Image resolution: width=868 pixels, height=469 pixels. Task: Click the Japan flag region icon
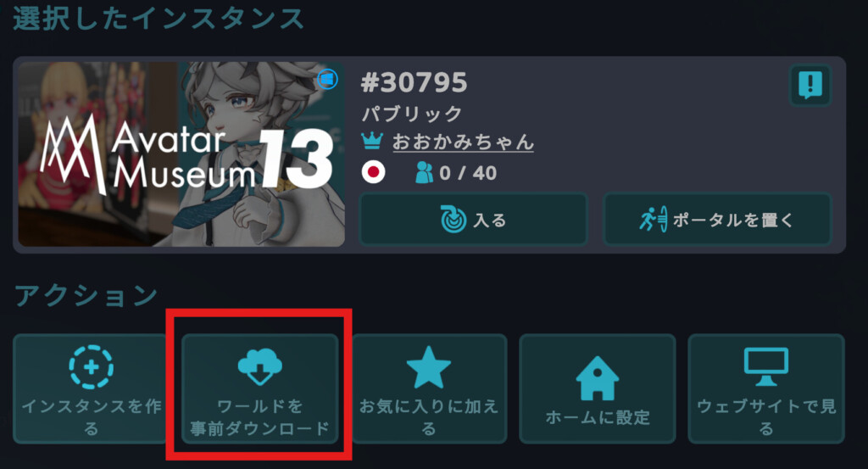click(373, 172)
